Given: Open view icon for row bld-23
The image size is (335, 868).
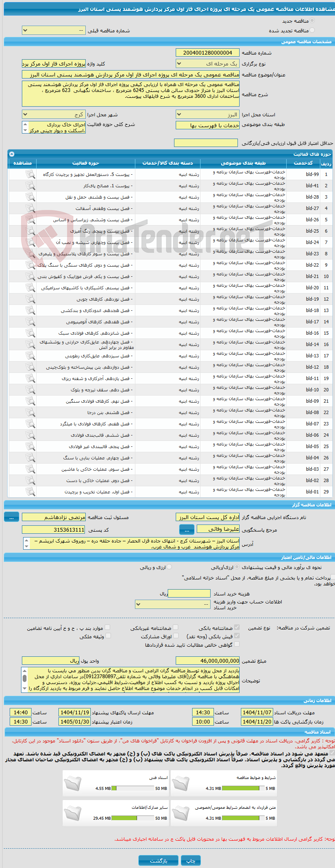Looking at the screenshot, I should 30,254.
